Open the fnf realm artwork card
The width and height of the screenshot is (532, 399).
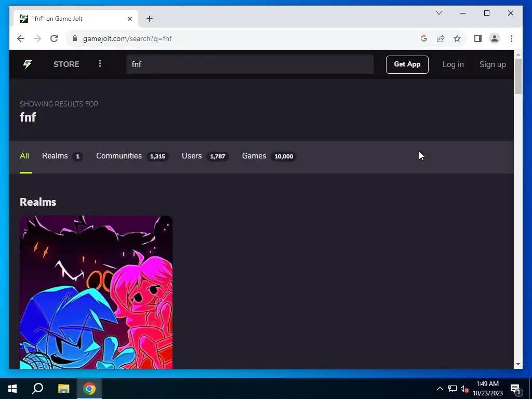tap(96, 292)
